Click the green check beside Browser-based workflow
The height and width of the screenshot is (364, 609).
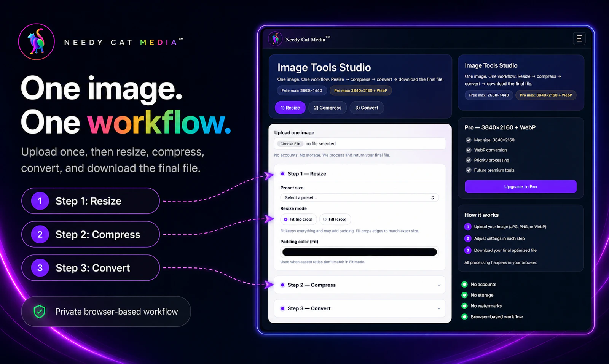464,316
